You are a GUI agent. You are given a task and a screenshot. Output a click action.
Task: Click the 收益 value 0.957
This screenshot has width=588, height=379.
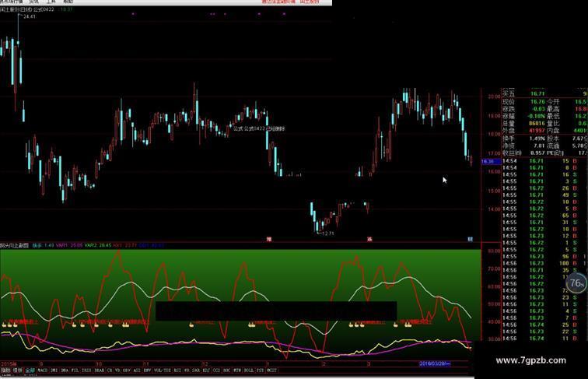pos(537,153)
